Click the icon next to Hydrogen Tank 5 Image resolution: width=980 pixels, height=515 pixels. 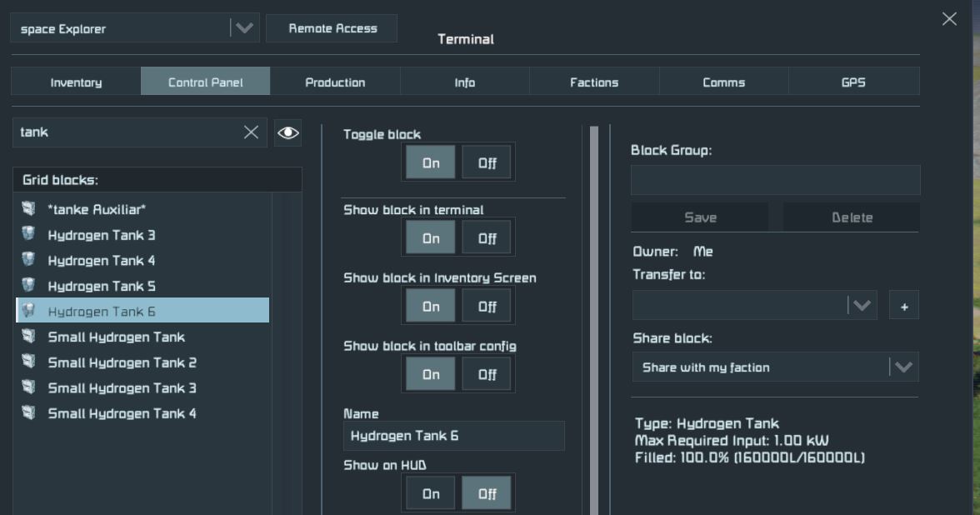[x=29, y=286]
